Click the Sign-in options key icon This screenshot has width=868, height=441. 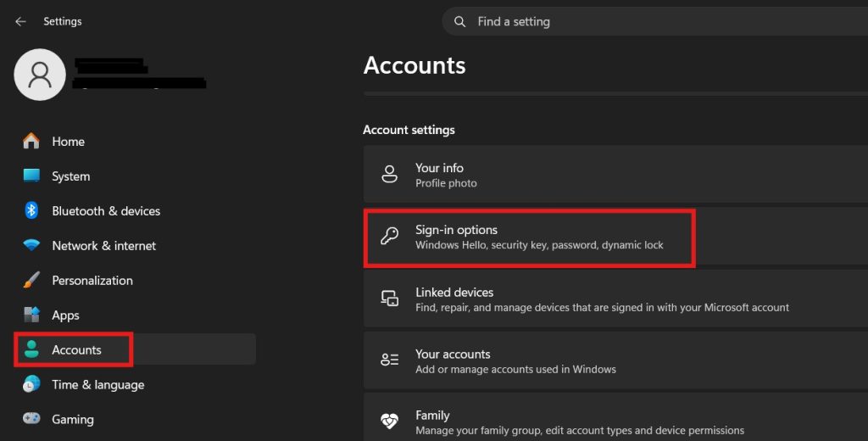390,236
